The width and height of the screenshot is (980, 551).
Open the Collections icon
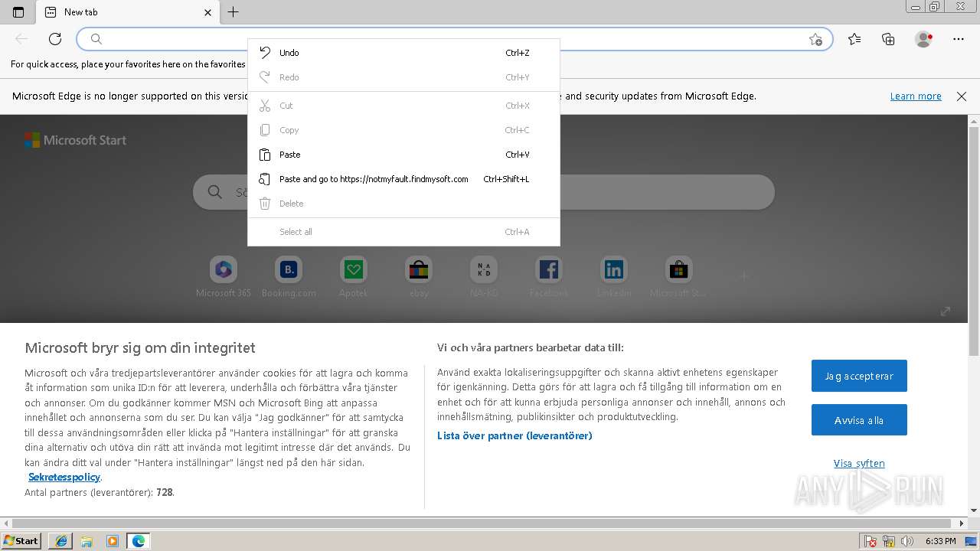pos(888,39)
